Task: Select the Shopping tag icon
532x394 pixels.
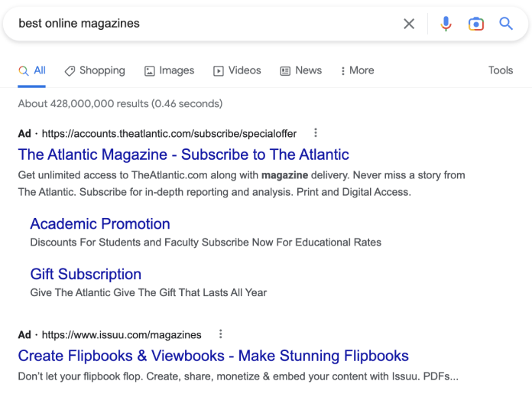Action: click(70, 70)
